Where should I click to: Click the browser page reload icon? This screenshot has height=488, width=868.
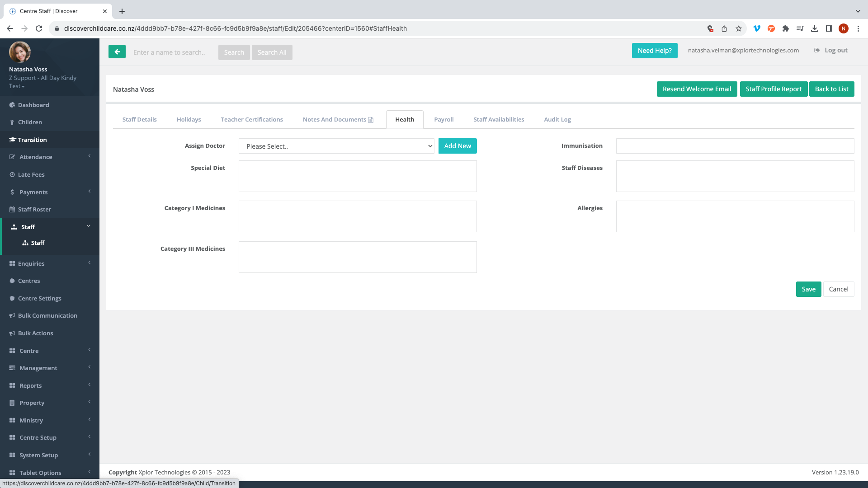[39, 28]
